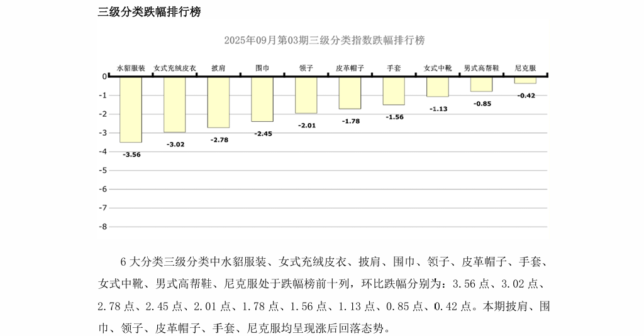Click the 尼克服 category axis label

coord(525,68)
